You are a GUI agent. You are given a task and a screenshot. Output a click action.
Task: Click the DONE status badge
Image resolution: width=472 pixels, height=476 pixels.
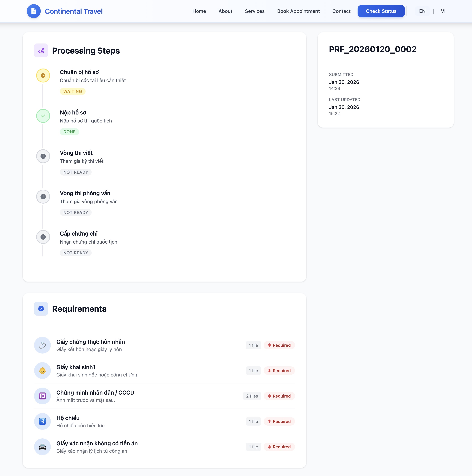(69, 132)
